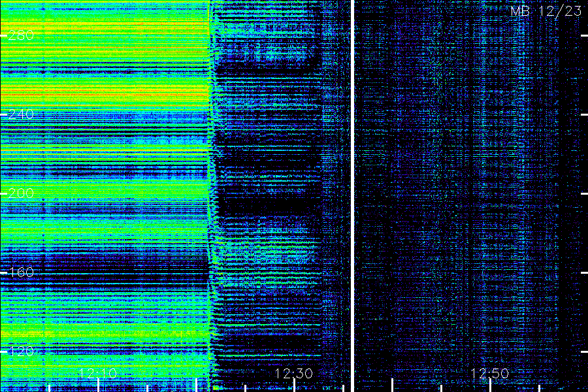Click the 12:30 time axis label
This screenshot has height=392, width=588.
click(x=293, y=373)
